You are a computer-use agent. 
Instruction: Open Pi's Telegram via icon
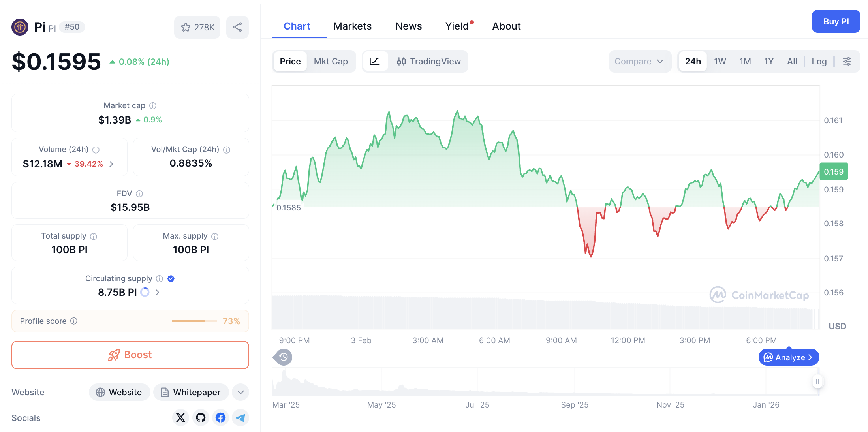(x=240, y=417)
